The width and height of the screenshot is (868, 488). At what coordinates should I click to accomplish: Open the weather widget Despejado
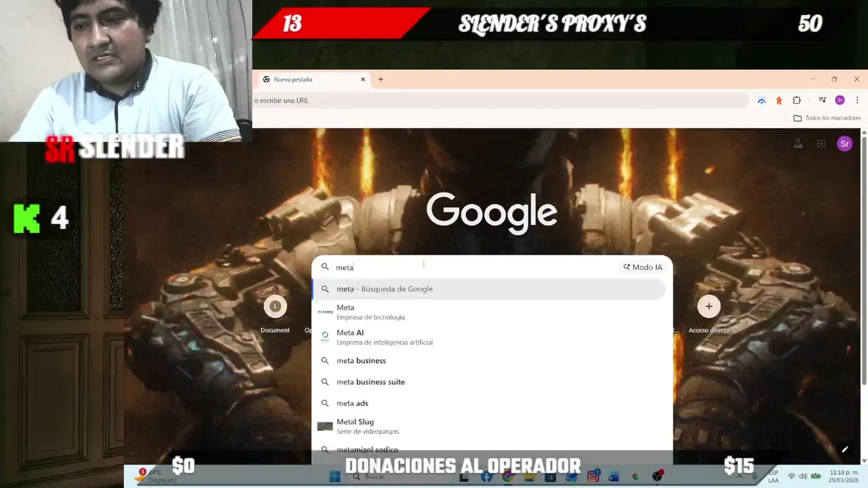pos(155,476)
